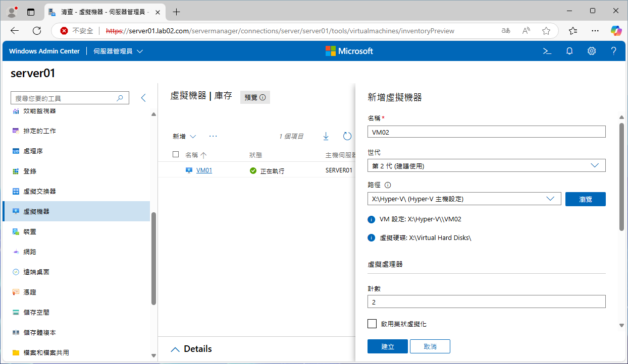Open 虛擬交換器 tool in sidebar
628x364 pixels.
click(x=77, y=191)
